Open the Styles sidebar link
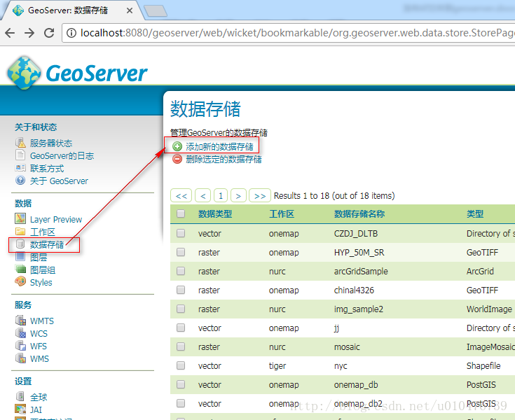Image resolution: width=515 pixels, height=420 pixels. (x=41, y=282)
